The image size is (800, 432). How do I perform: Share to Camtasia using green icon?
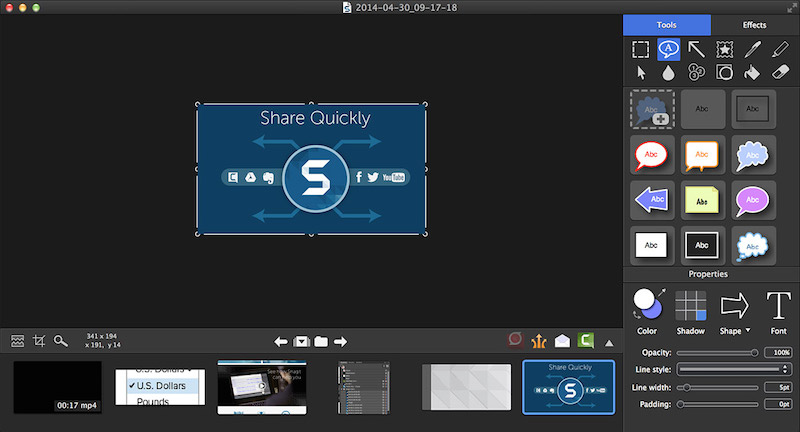point(587,340)
